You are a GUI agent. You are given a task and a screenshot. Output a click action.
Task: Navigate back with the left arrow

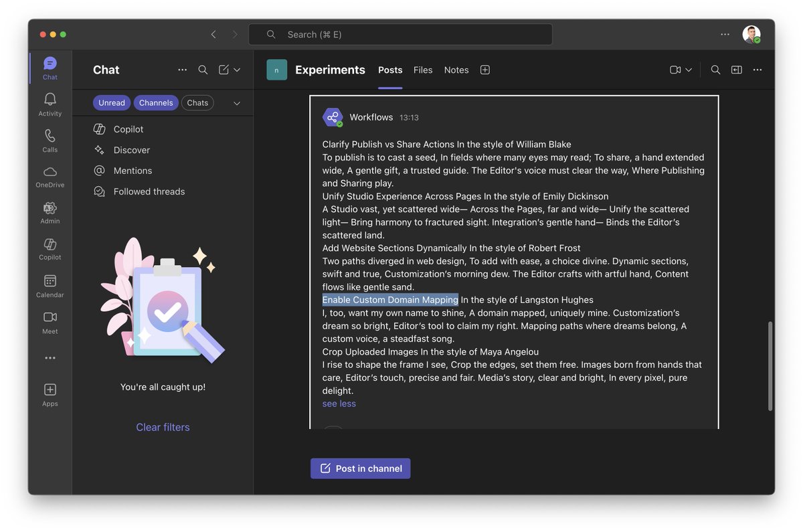[x=213, y=34]
